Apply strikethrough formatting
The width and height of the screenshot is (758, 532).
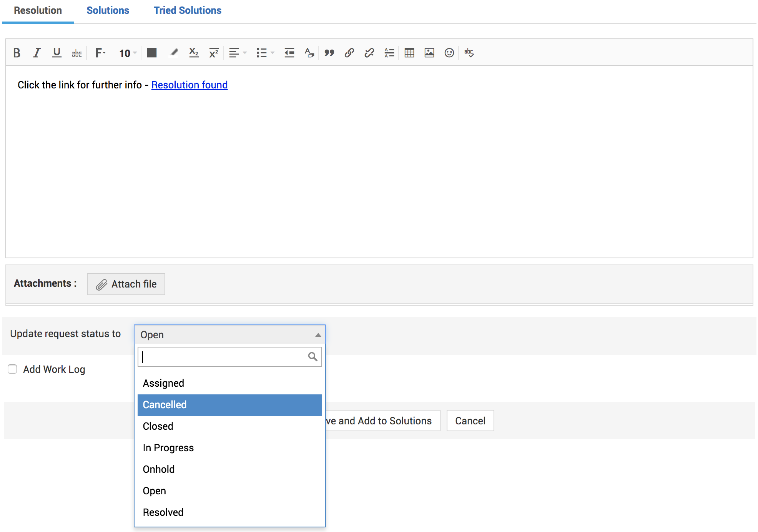77,53
